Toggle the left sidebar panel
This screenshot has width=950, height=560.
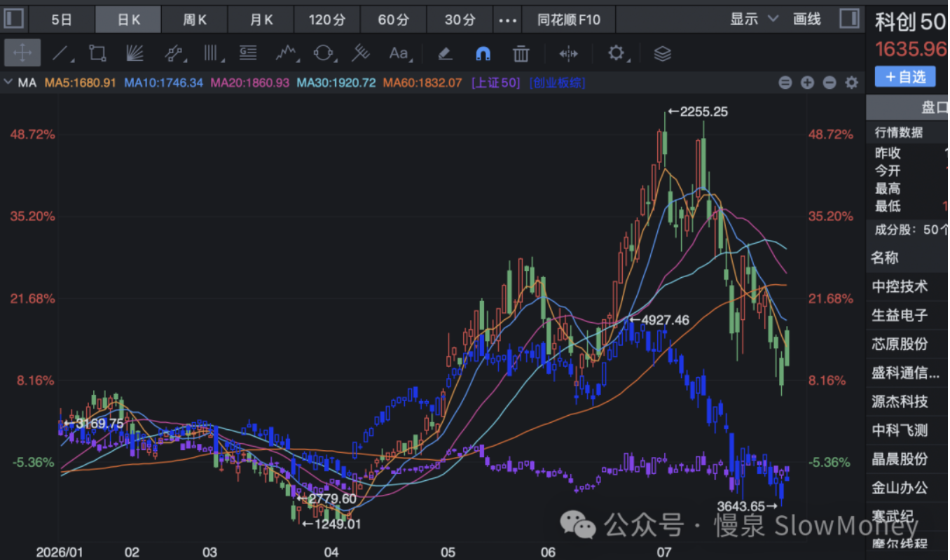pyautogui.click(x=14, y=19)
